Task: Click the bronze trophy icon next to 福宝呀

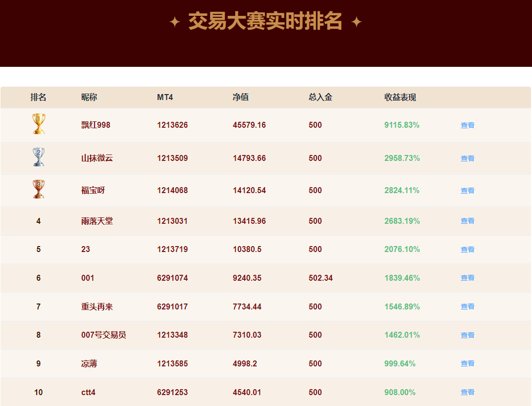Action: (39, 189)
